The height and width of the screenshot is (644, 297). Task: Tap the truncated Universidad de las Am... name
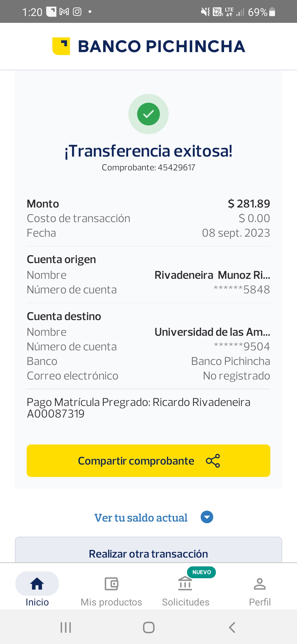coord(212,332)
